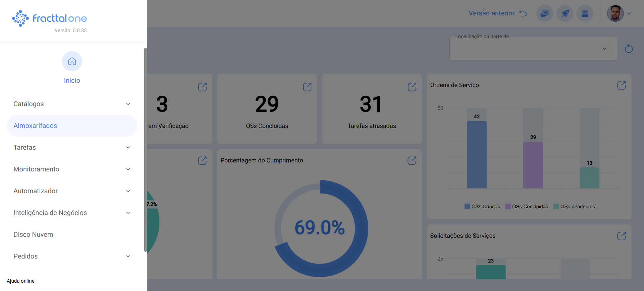Open the book documentation icon
This screenshot has height=291, width=644.
pyautogui.click(x=585, y=14)
